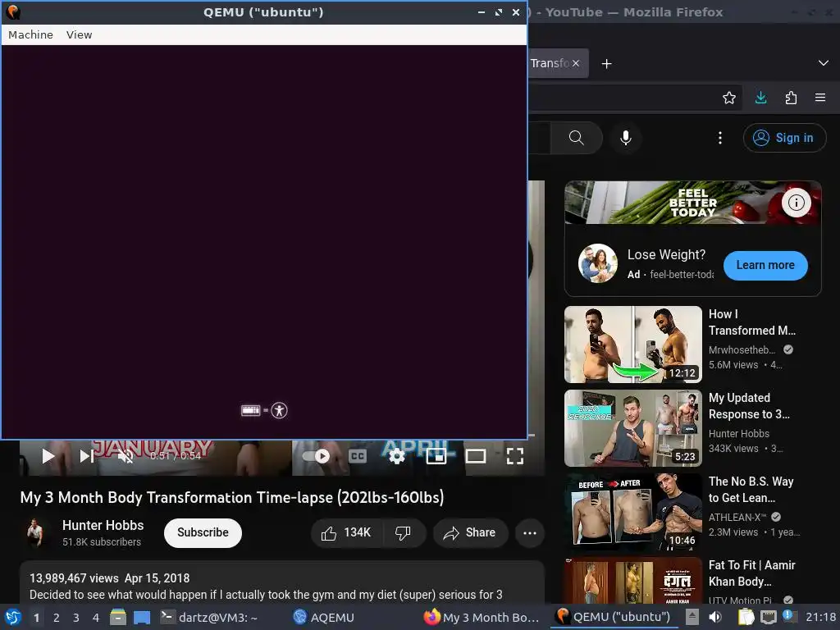Expand the Firefox list-all-tabs chevron
The height and width of the screenshot is (630, 840).
click(x=824, y=63)
